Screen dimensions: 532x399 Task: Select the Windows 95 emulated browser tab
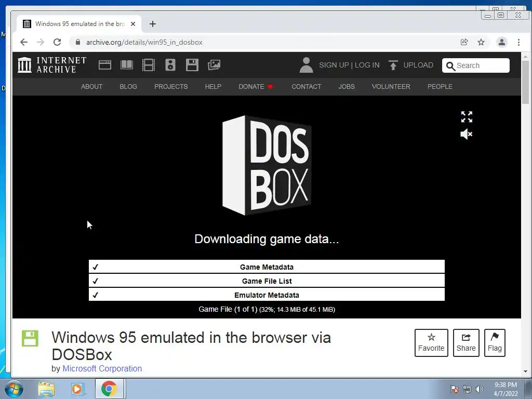click(x=79, y=24)
